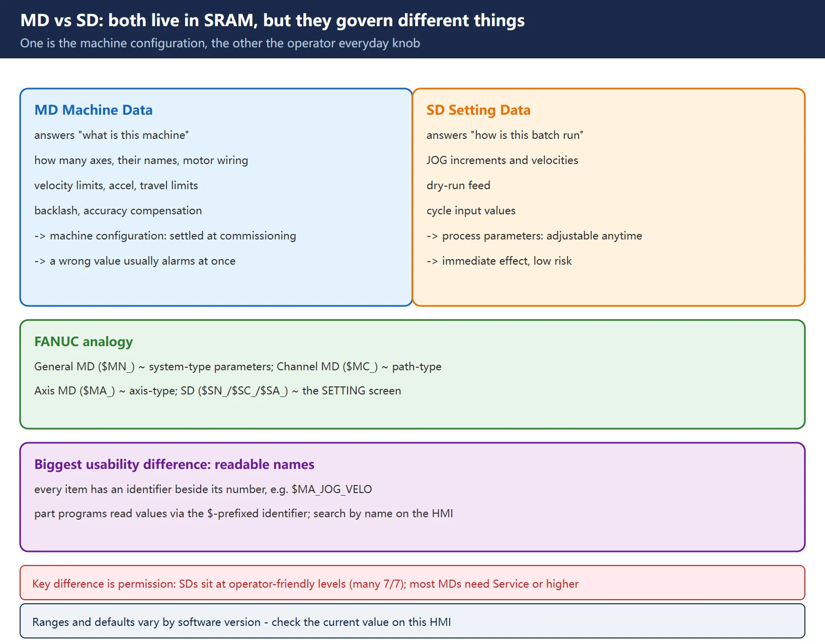Click 'how many axes, their names, motor wiring'
The height and width of the screenshot is (644, 825).
tap(141, 160)
